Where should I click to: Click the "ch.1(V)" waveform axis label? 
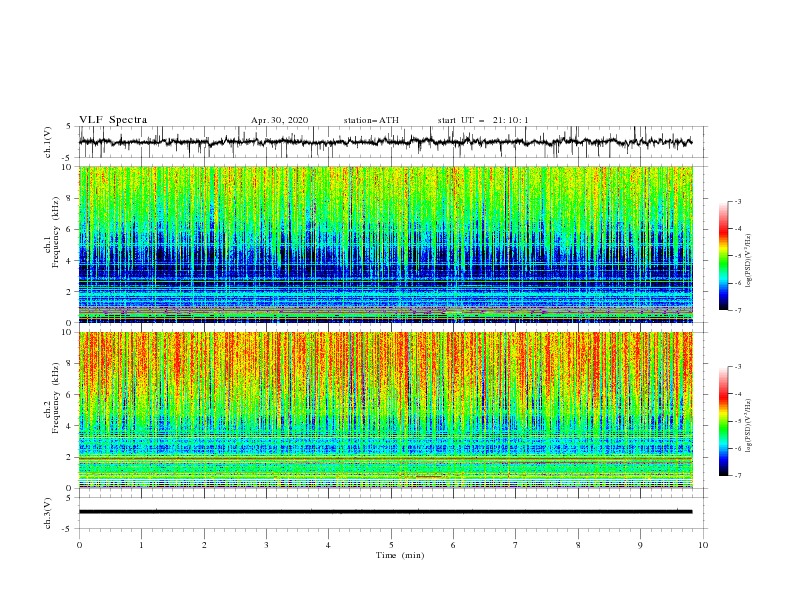tap(48, 142)
